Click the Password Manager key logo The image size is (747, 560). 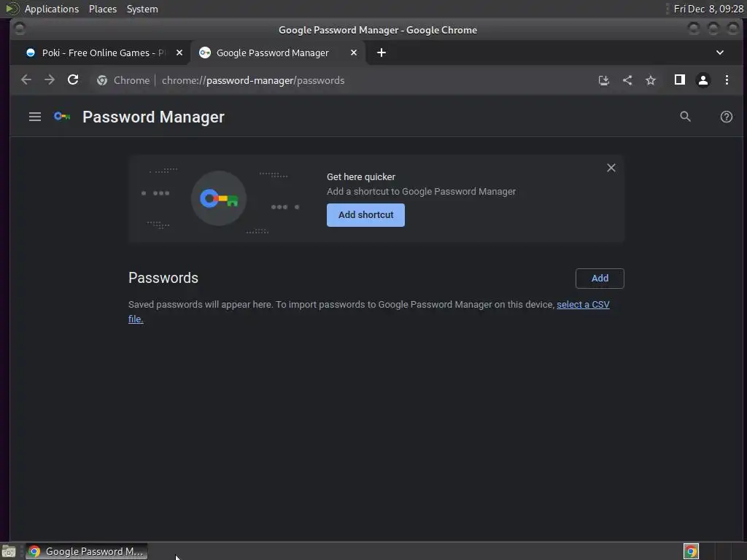[x=62, y=117]
